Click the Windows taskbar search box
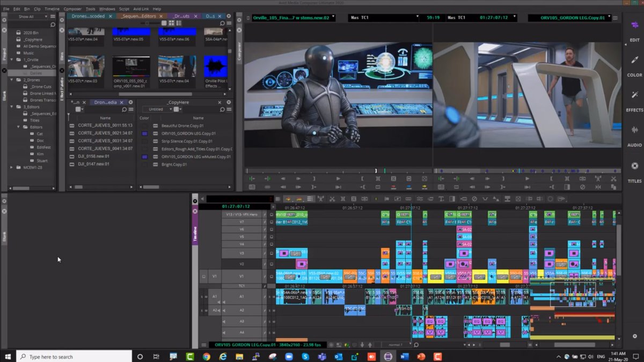Image resolution: width=644 pixels, height=362 pixels. [74, 356]
